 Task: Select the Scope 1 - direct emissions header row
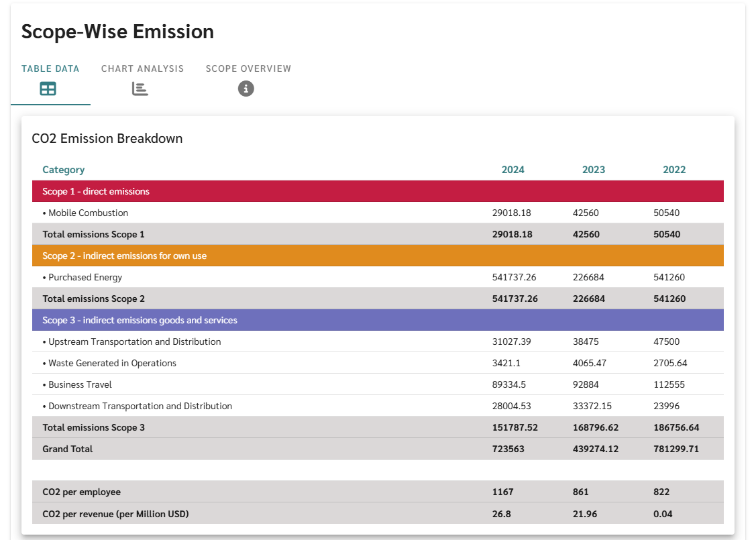click(x=378, y=191)
